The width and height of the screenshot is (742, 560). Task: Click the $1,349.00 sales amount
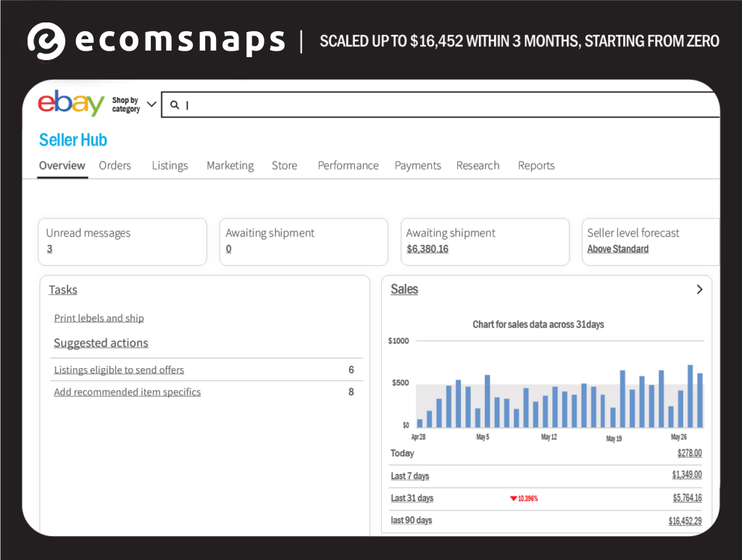[687, 475]
